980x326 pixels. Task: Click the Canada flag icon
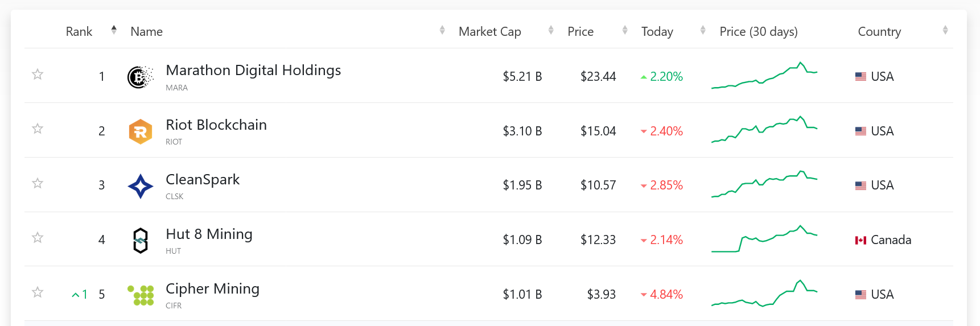tap(860, 240)
